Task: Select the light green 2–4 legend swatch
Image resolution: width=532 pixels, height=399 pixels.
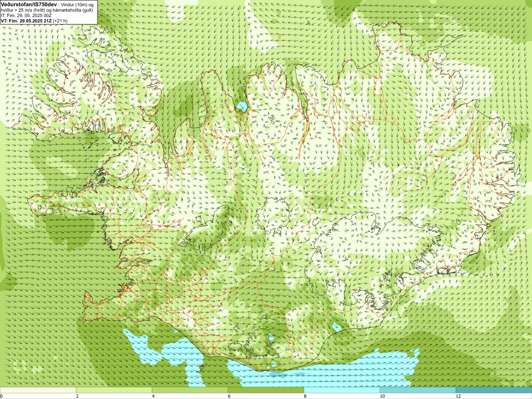Action: point(114,390)
